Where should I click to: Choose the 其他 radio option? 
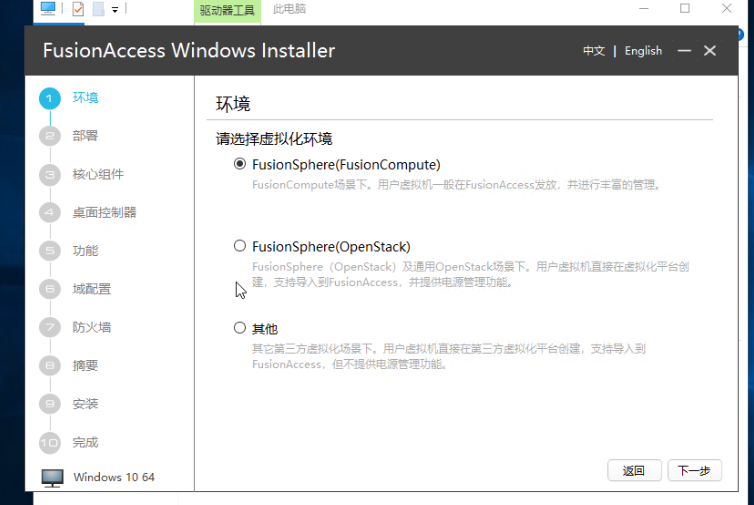240,328
